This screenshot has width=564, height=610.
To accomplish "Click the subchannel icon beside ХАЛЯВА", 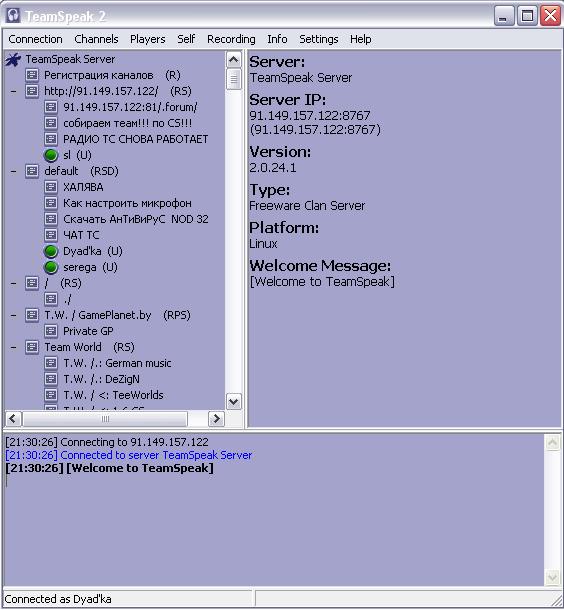I will click(51, 187).
